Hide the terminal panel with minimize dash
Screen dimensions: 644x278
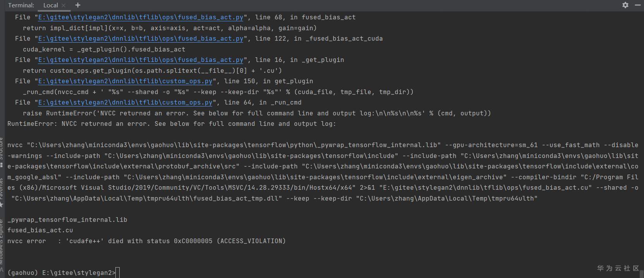(637, 5)
